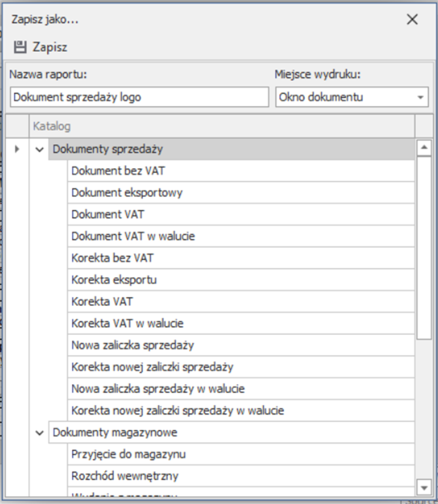Viewport: 438px width, 504px height.
Task: Click the Nazwa raportu text field
Action: pos(139,98)
